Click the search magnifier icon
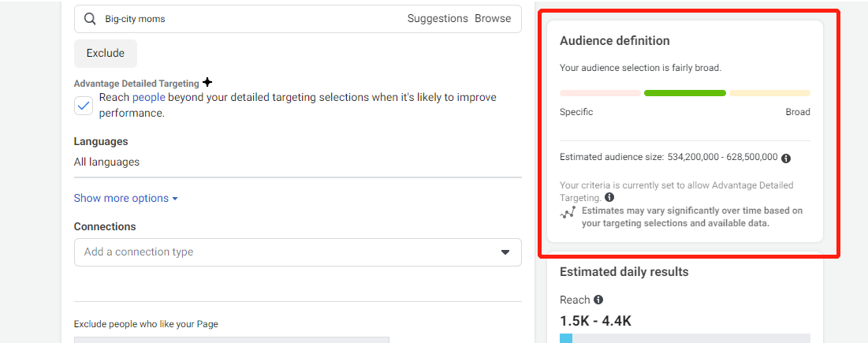 [90, 19]
